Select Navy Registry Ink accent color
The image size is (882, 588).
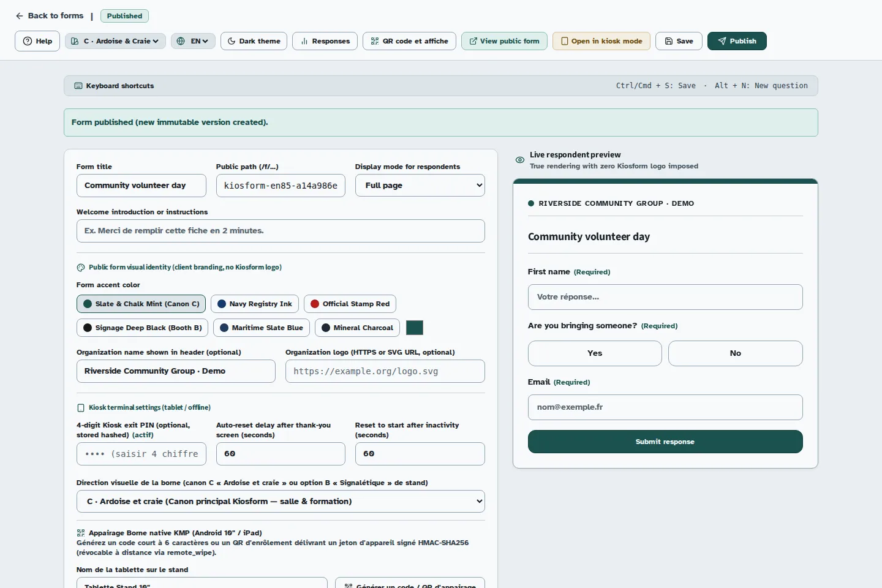point(255,304)
